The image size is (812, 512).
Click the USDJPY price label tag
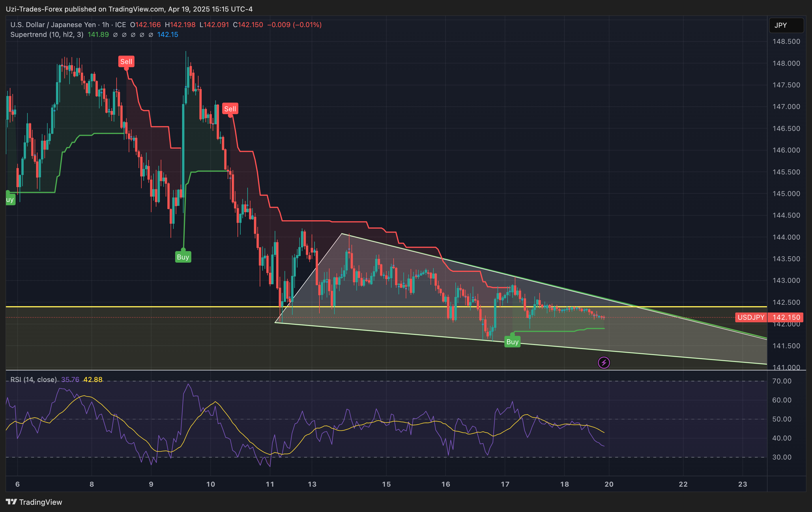pos(751,317)
